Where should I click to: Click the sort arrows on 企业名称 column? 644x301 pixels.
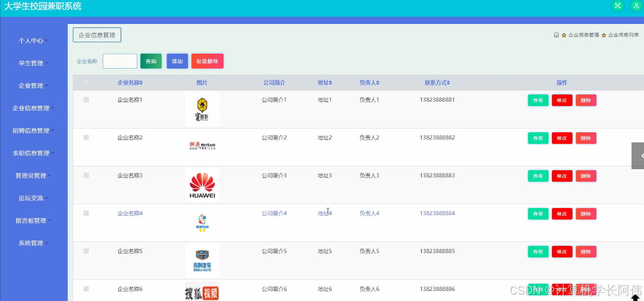[x=141, y=83]
